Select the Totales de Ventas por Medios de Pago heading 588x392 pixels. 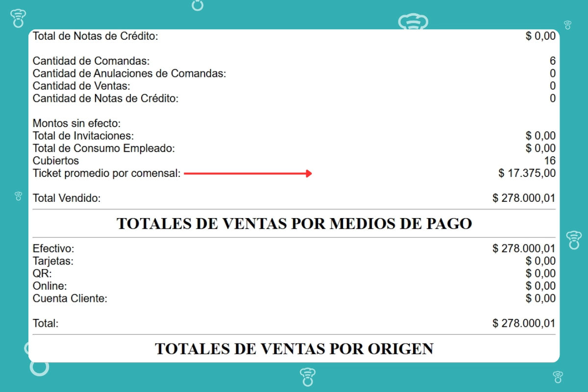point(294,223)
